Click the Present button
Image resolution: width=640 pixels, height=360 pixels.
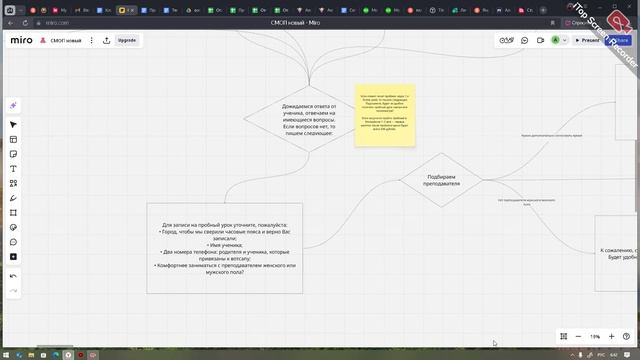coord(587,40)
